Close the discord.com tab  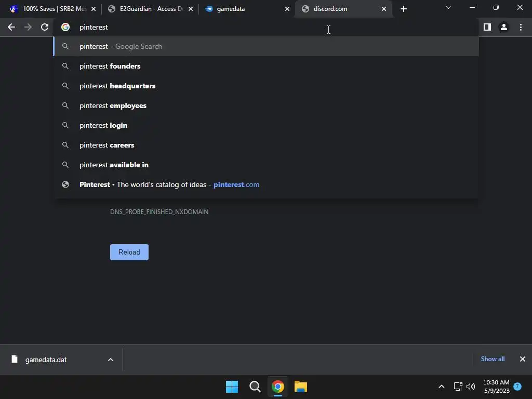(384, 9)
